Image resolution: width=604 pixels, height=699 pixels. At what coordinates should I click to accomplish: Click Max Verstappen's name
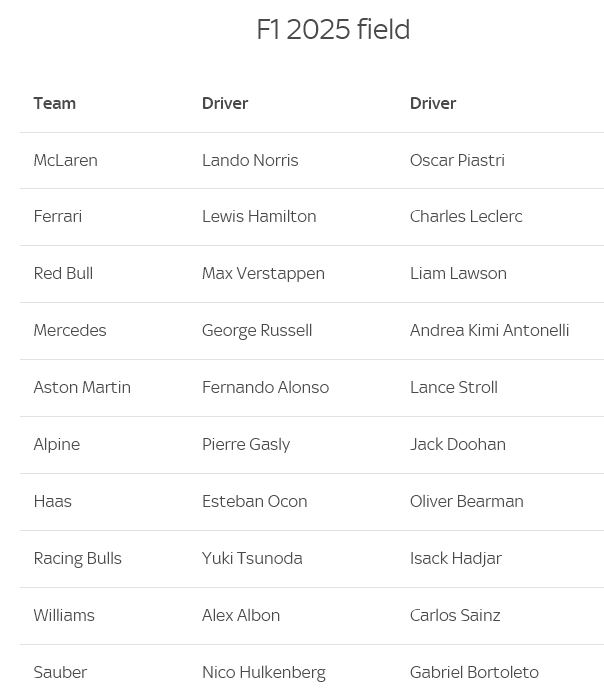click(x=263, y=273)
